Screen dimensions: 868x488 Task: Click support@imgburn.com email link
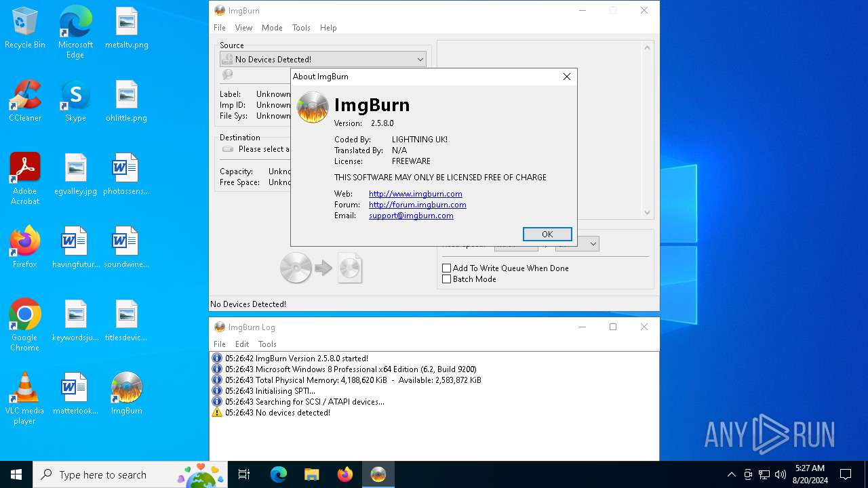pyautogui.click(x=411, y=216)
